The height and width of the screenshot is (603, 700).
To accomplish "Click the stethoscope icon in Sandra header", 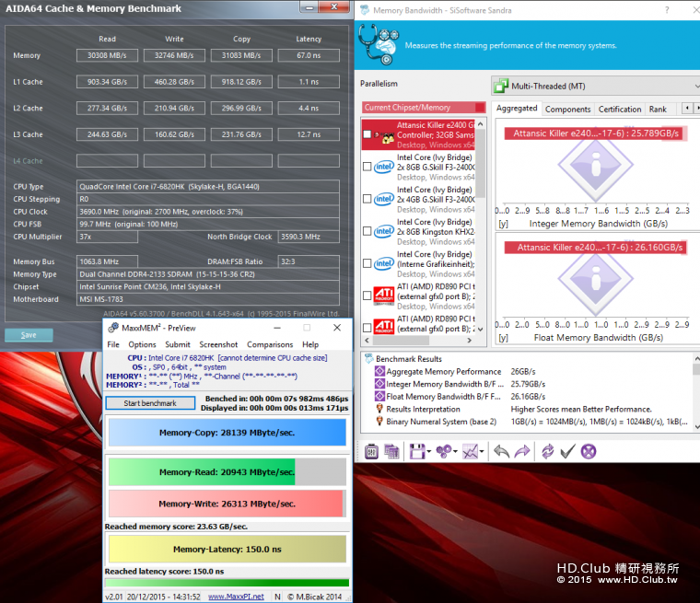I will tap(379, 44).
